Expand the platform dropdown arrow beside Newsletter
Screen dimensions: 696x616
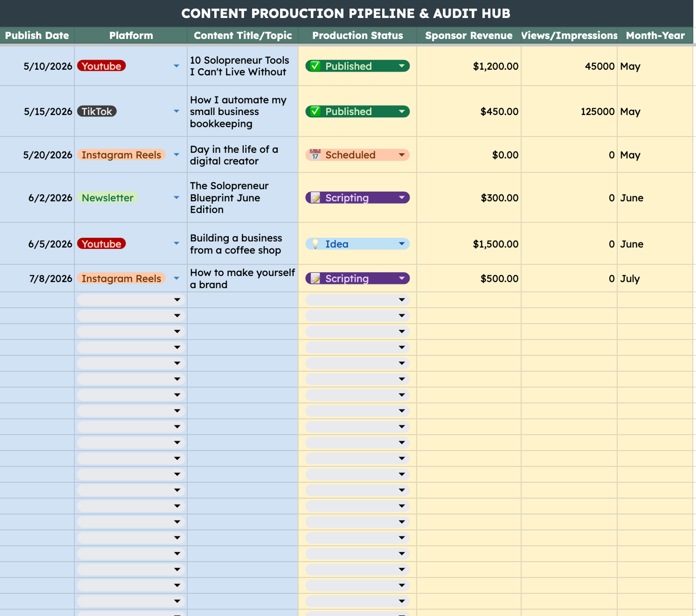click(x=176, y=198)
